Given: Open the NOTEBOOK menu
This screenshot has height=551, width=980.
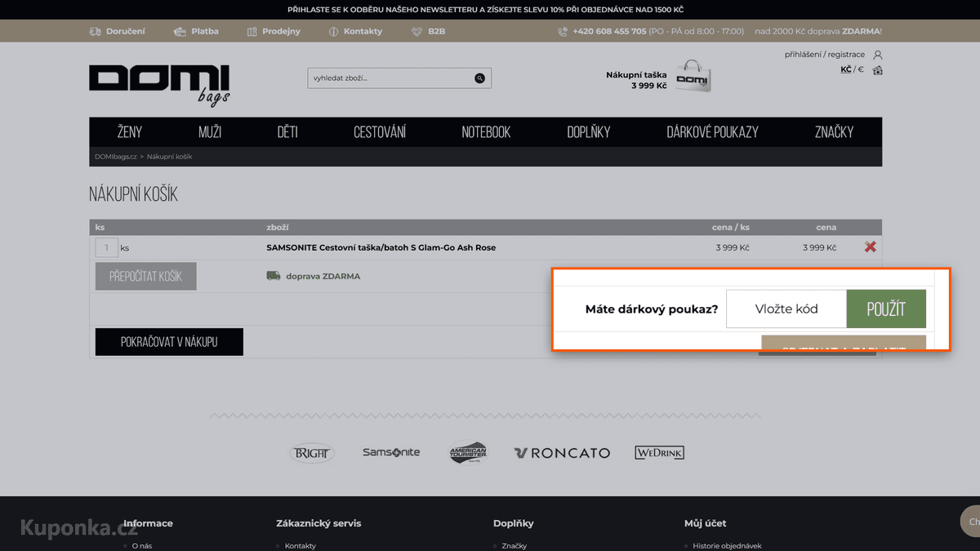Looking at the screenshot, I should 486,132.
